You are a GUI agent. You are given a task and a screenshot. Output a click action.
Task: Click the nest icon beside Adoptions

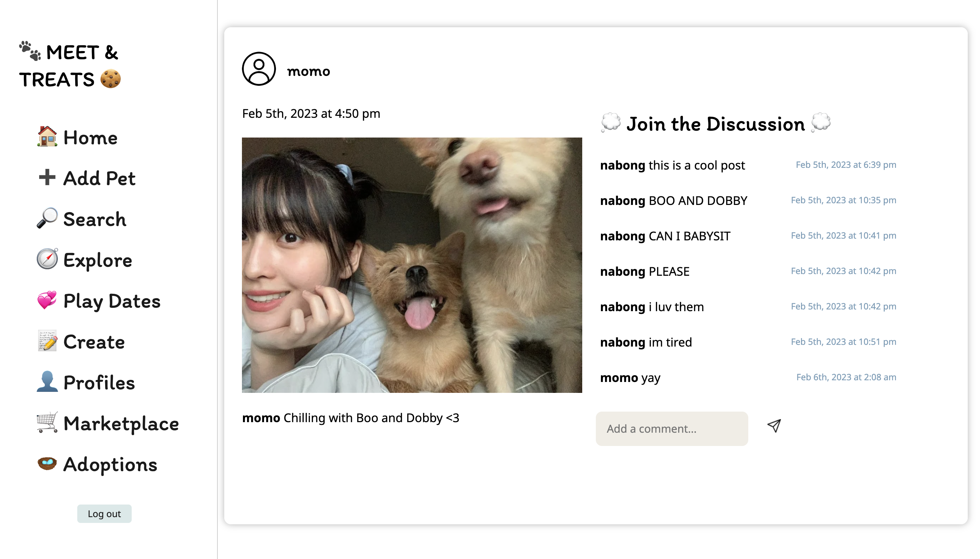[x=47, y=463]
